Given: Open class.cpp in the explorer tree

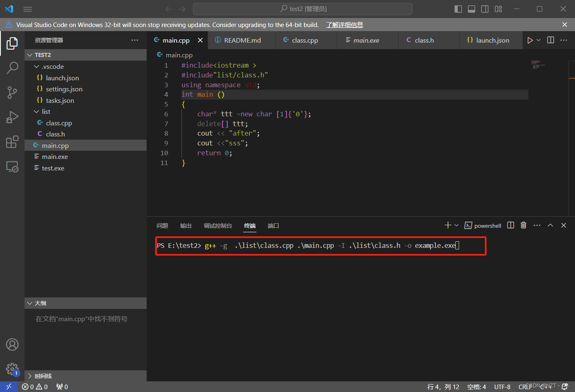Looking at the screenshot, I should (x=86, y=123).
